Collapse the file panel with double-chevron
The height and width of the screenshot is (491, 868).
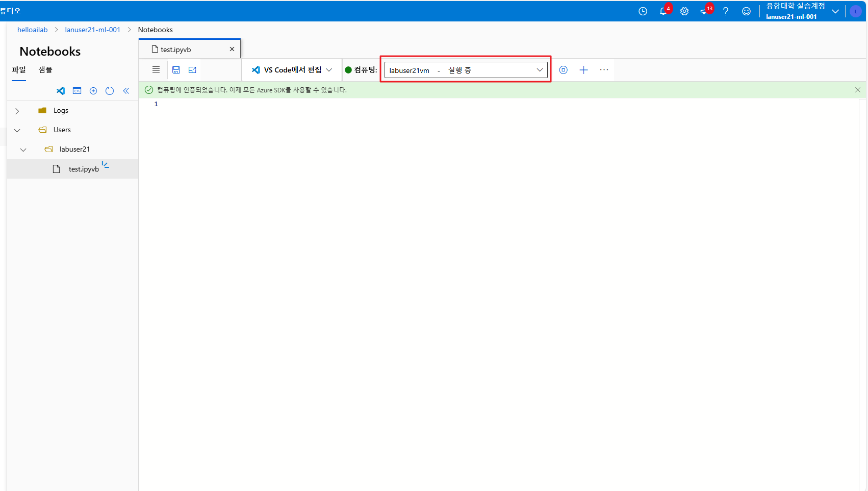click(126, 91)
